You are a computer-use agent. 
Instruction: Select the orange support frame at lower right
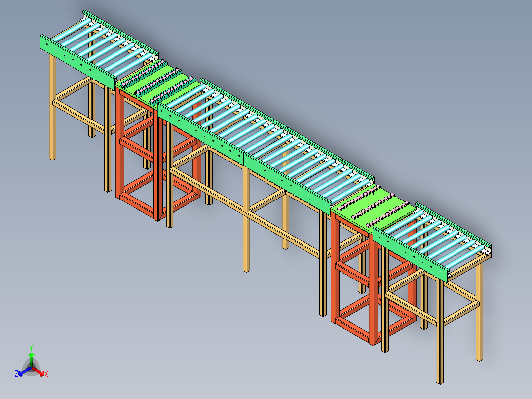pyautogui.click(x=374, y=277)
